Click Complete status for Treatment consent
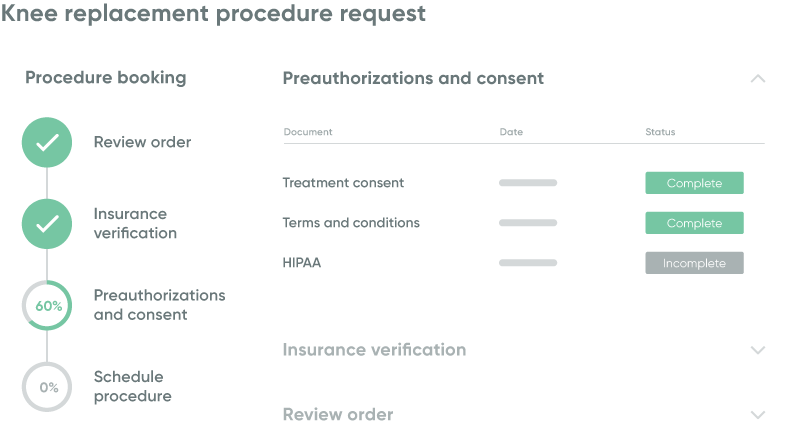The width and height of the screenshot is (792, 445). click(694, 183)
